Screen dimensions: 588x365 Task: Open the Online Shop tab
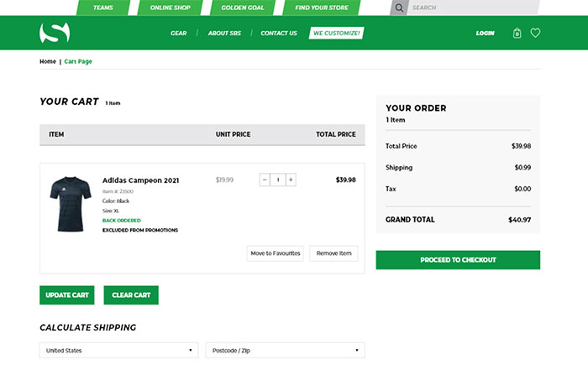click(x=171, y=8)
